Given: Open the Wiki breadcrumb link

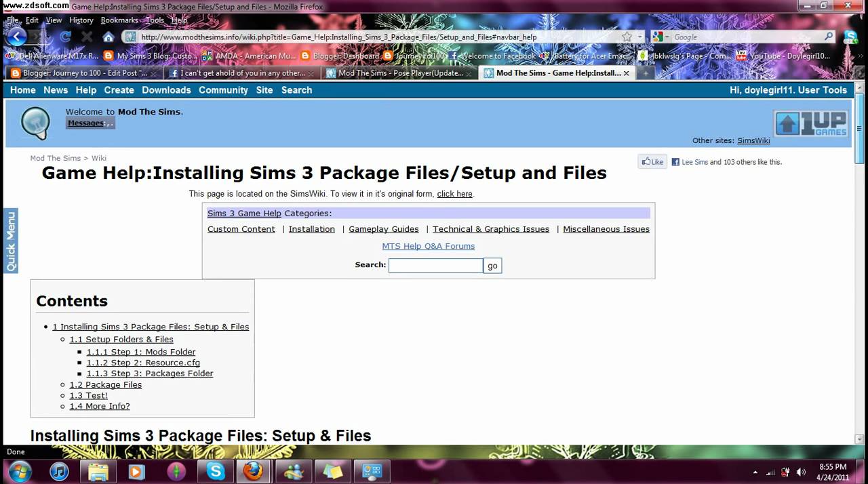Looking at the screenshot, I should (99, 158).
